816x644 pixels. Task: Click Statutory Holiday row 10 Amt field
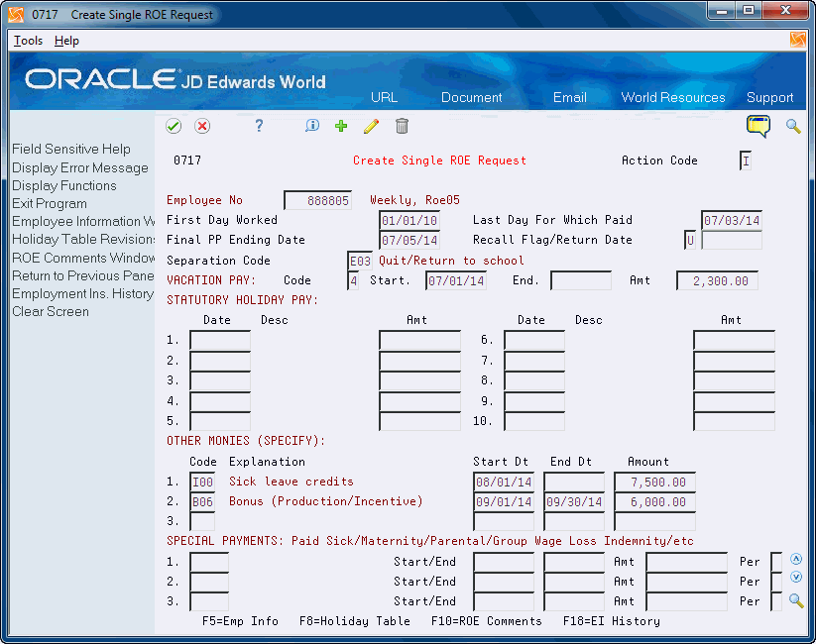tap(735, 421)
